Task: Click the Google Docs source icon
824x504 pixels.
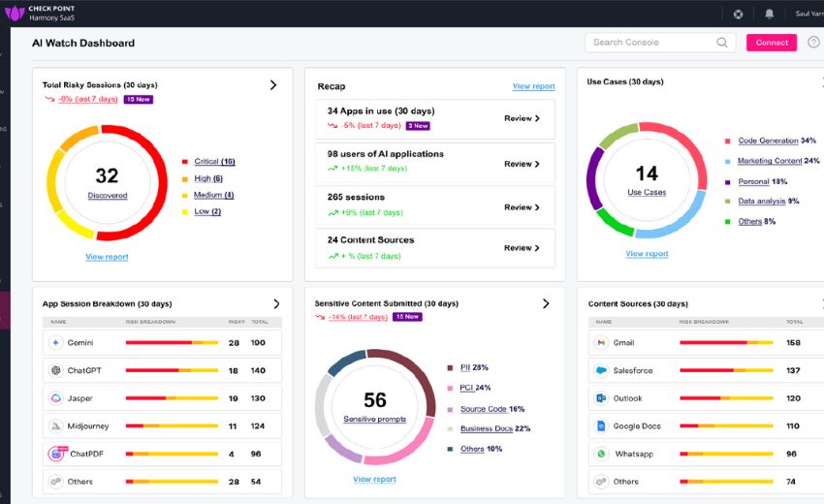Action: point(601,426)
